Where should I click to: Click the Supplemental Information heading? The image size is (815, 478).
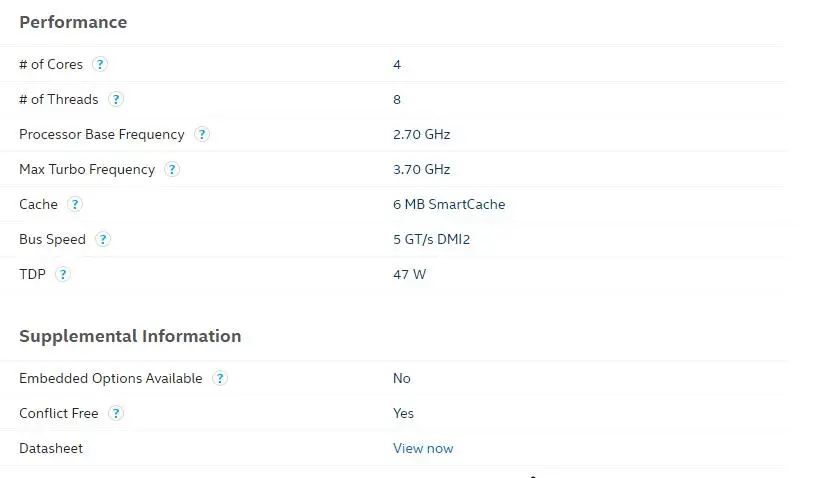click(130, 336)
